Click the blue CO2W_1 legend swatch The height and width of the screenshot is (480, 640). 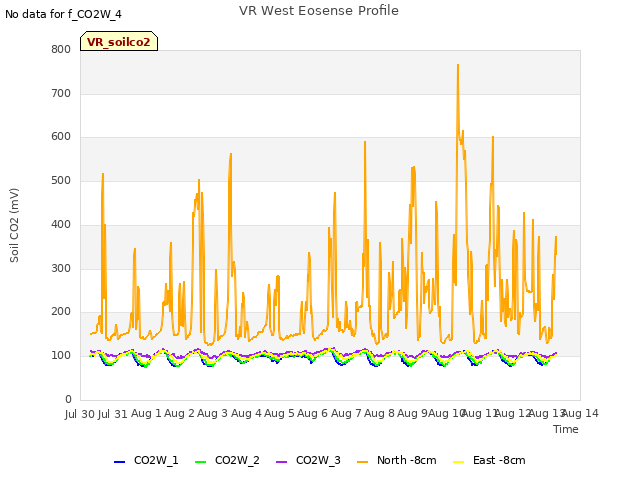tap(119, 462)
